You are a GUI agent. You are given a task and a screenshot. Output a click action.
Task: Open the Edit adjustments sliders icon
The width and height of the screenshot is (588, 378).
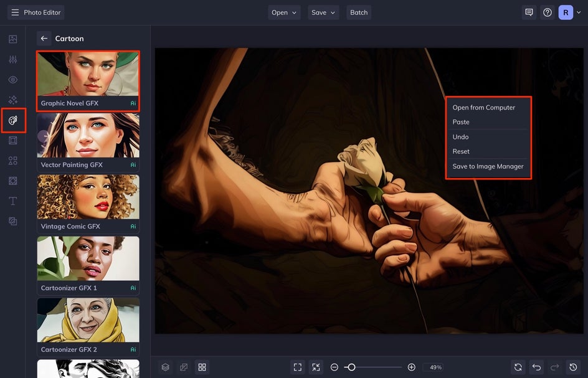[x=12, y=59]
